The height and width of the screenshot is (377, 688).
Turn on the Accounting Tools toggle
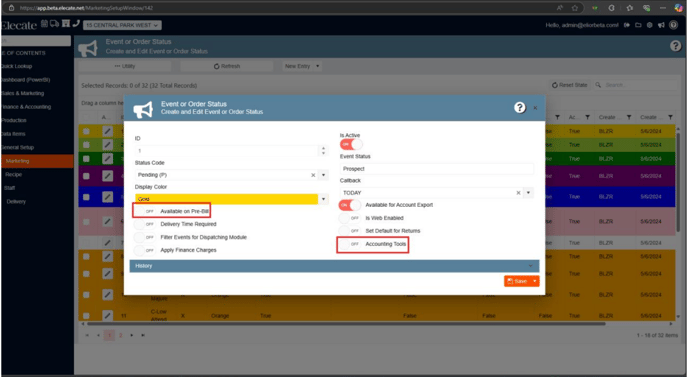click(350, 244)
